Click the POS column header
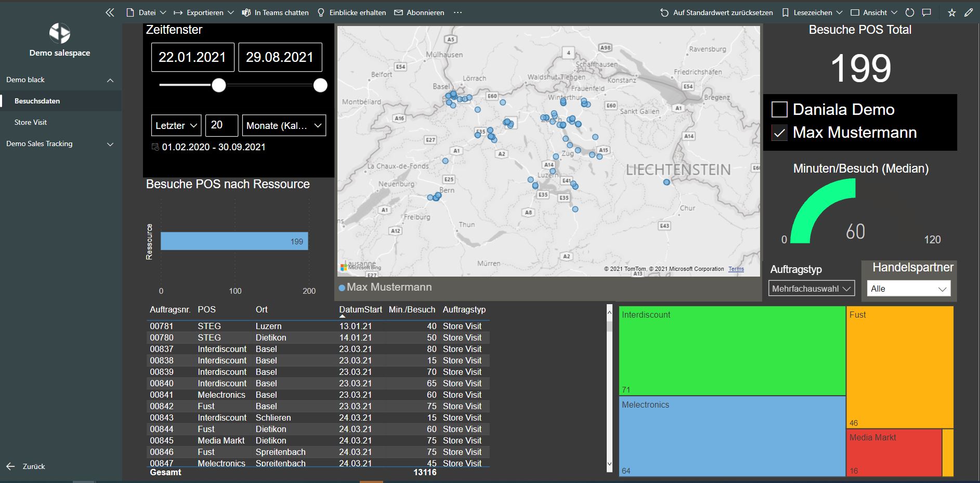 click(x=206, y=309)
